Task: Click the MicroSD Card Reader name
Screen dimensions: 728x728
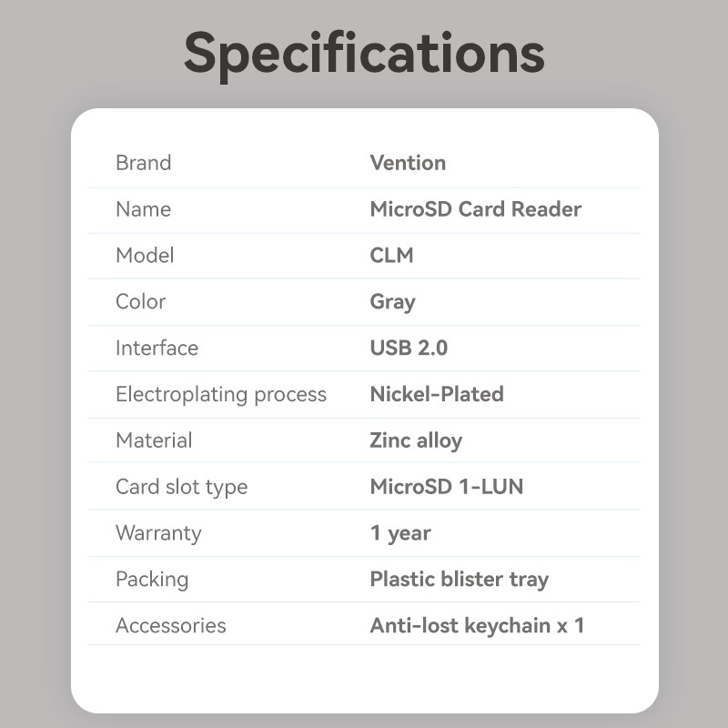Action: (475, 209)
